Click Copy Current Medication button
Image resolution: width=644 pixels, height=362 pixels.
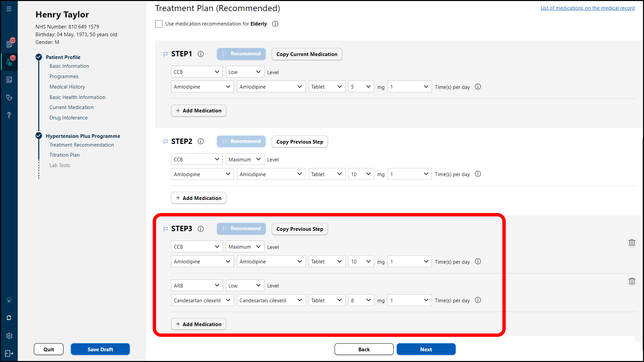tap(307, 54)
